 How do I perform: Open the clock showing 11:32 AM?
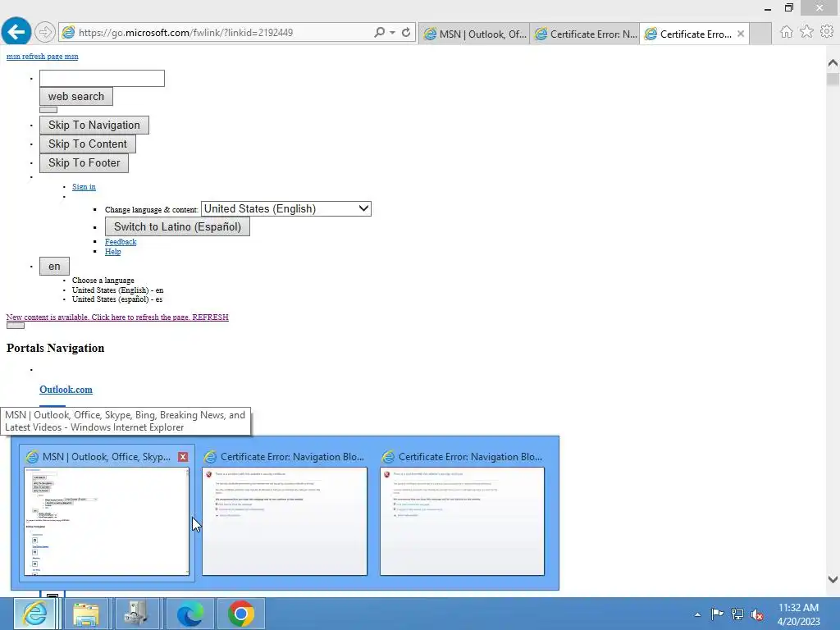pos(798,614)
